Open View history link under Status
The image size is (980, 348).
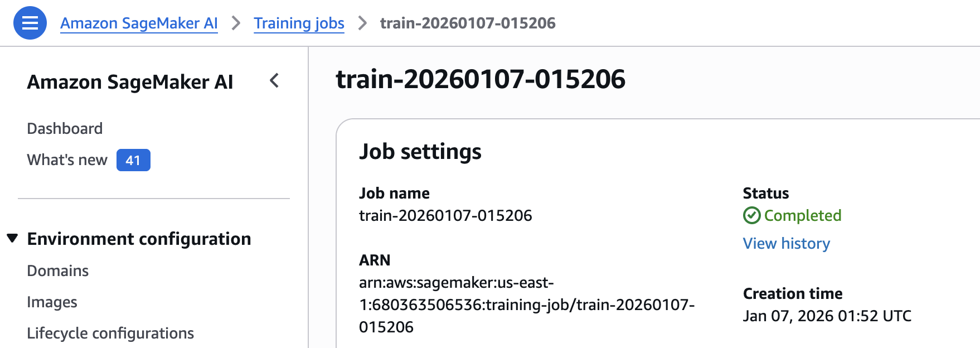point(786,244)
